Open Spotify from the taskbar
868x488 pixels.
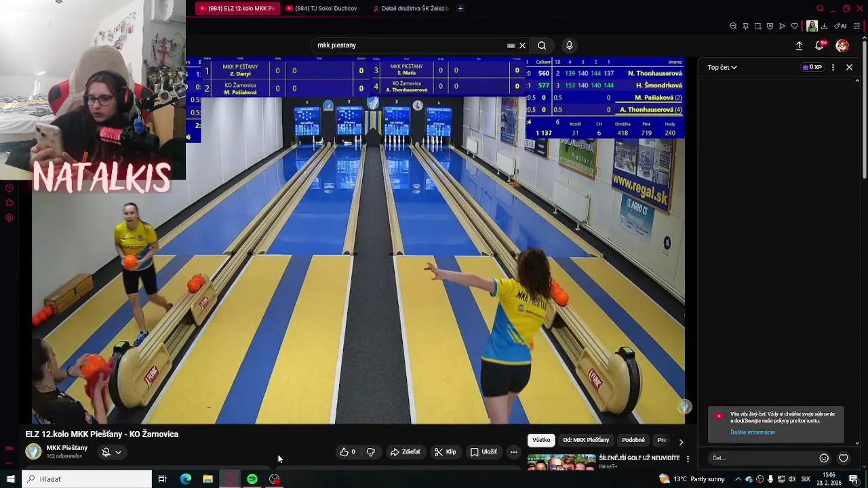252,479
